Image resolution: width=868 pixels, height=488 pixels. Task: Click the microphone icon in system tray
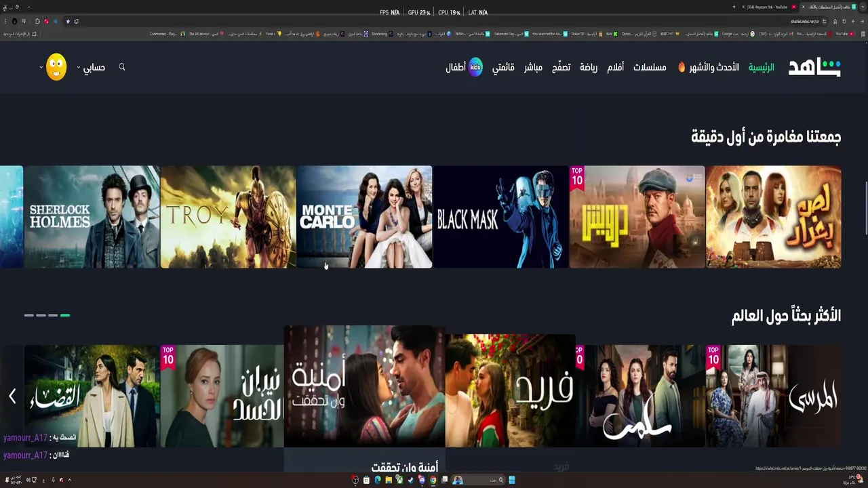click(53, 480)
